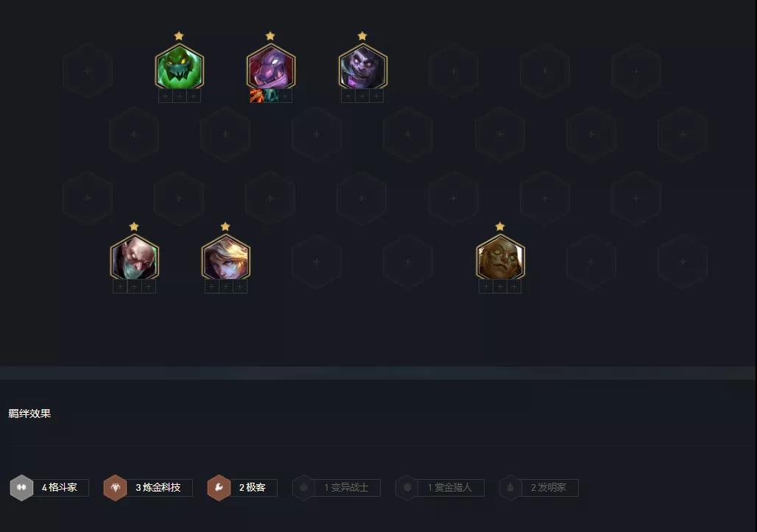Image resolution: width=757 pixels, height=532 pixels.
Task: Click the grinning Dr. Mundo champion portrait
Action: click(x=362, y=66)
